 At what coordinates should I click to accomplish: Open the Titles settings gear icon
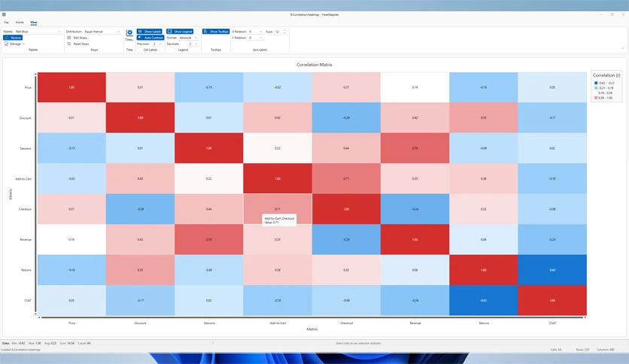129,33
